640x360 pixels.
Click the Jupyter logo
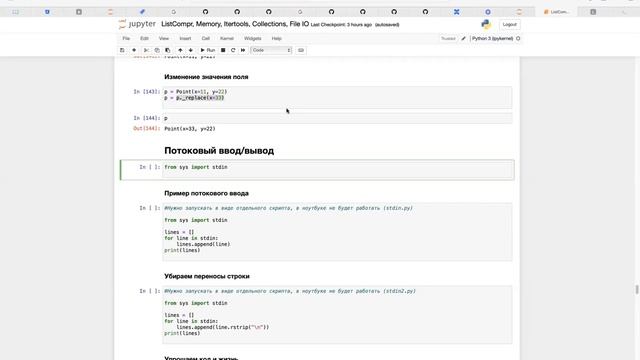(137, 24)
